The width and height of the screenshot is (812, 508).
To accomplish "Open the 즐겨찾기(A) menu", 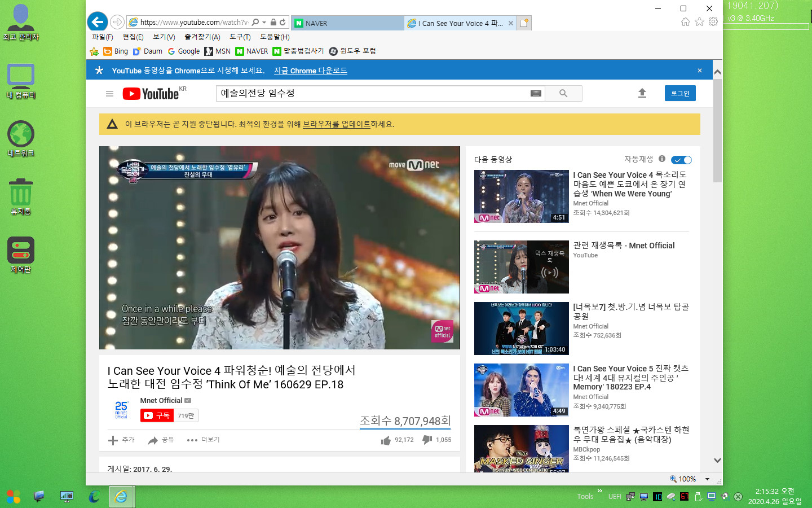I will click(202, 37).
